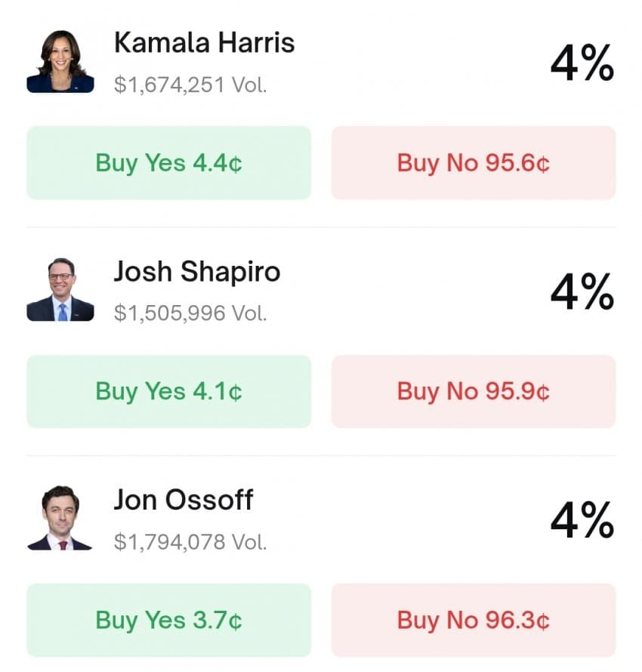Screen dimensions: 642x672
Task: Click the profile photo beside Kamala Harris
Action: [x=60, y=62]
